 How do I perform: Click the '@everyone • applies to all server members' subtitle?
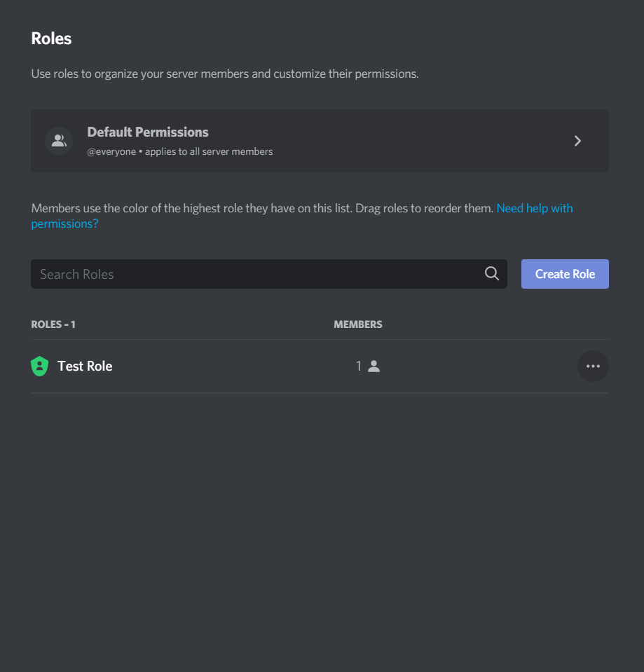point(180,152)
